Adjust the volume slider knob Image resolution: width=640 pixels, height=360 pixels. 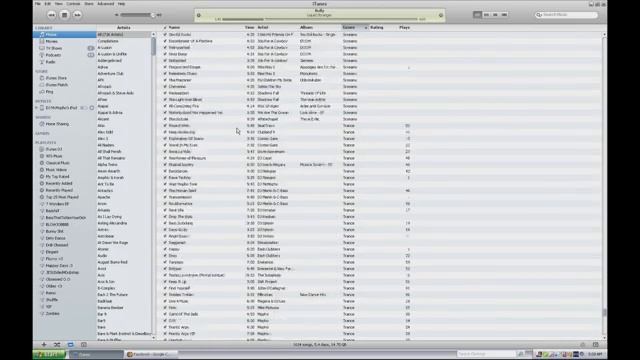pyautogui.click(x=153, y=15)
